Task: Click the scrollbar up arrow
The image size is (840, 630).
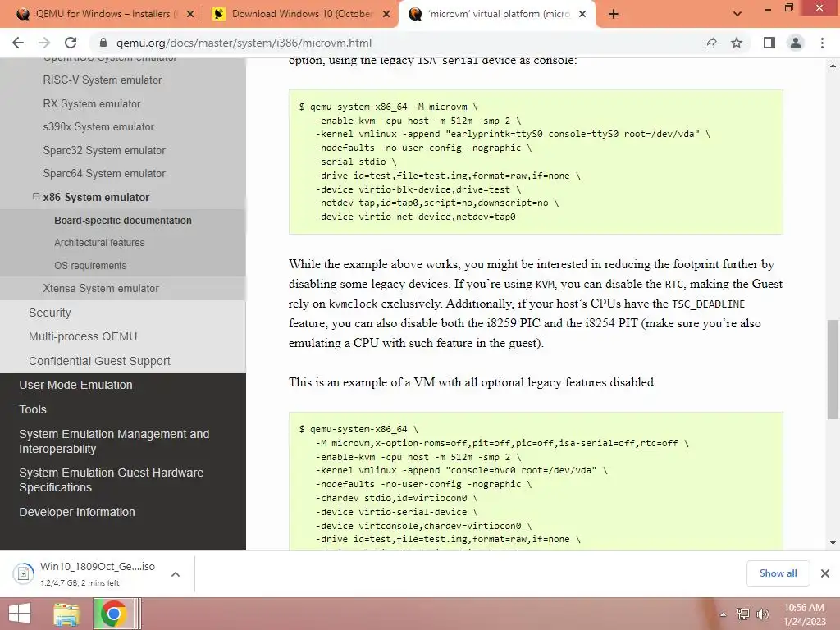Action: coord(833,66)
